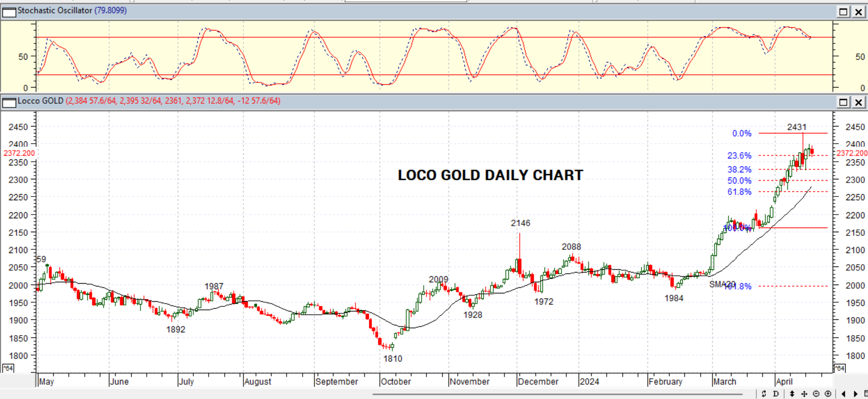Viewport: 868px width, 399px height.
Task: Click the 2088 price label
Action: (571, 247)
